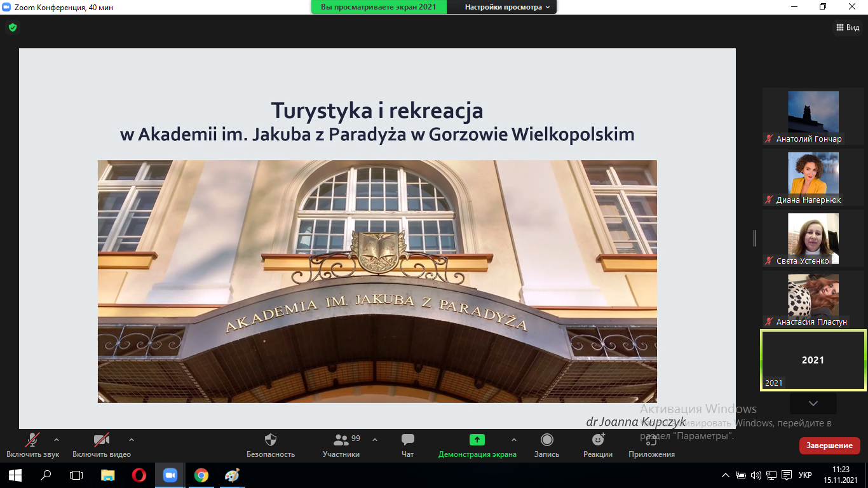Open the Windows Start menu
Viewport: 868px width, 488px height.
(x=15, y=475)
